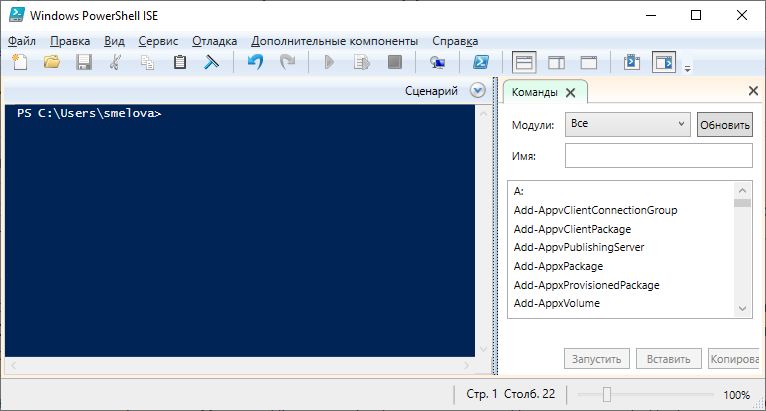Copy selection with the Copy icon

tap(147, 63)
